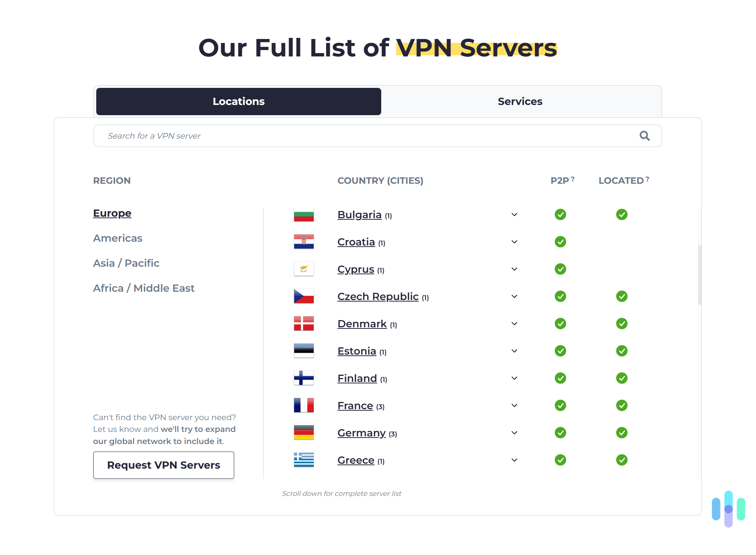756x555 pixels.
Task: Click the Finland flag icon
Action: 303,378
